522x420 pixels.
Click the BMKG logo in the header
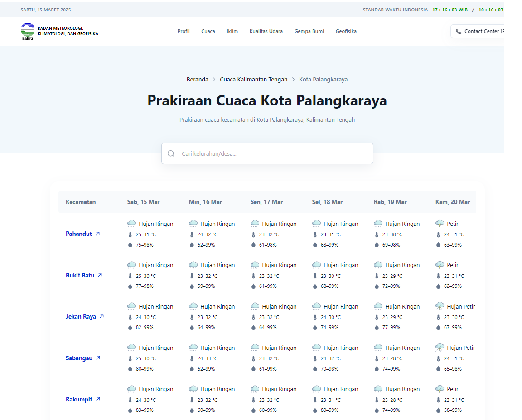click(x=28, y=31)
